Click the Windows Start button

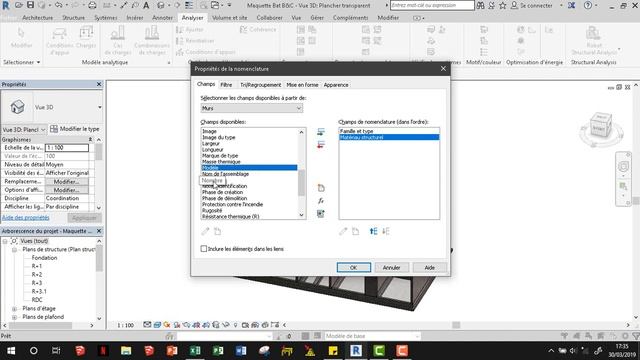[11, 351]
